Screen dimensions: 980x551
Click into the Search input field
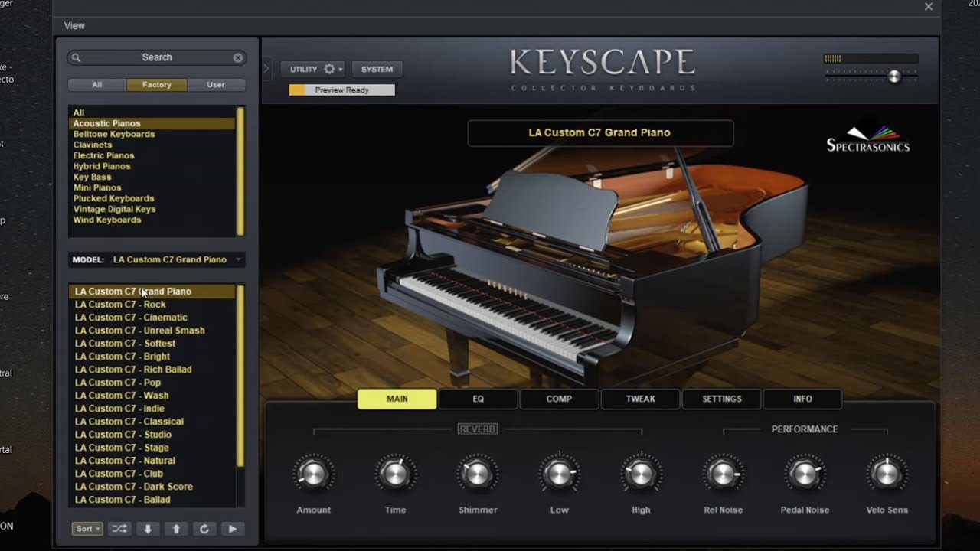156,57
